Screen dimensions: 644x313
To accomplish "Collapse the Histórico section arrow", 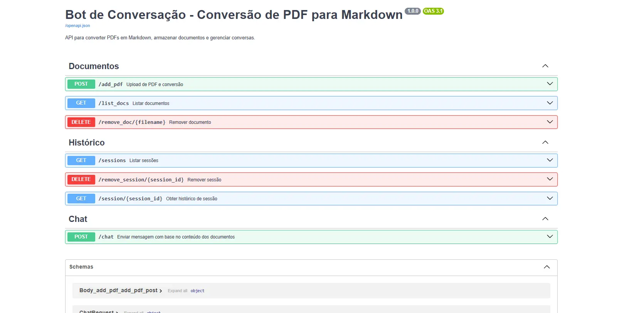I will tap(545, 142).
